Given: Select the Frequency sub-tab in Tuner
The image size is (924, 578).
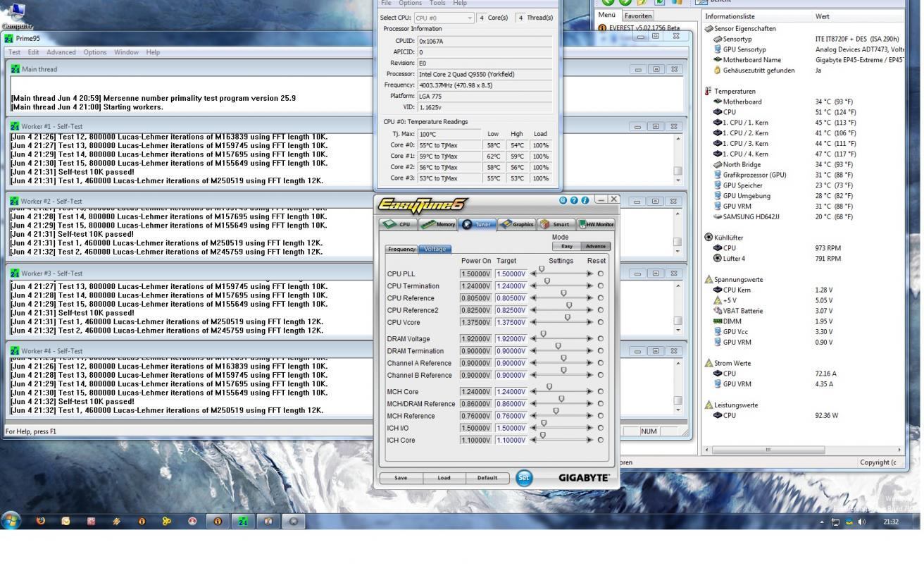Looking at the screenshot, I should tap(402, 249).
